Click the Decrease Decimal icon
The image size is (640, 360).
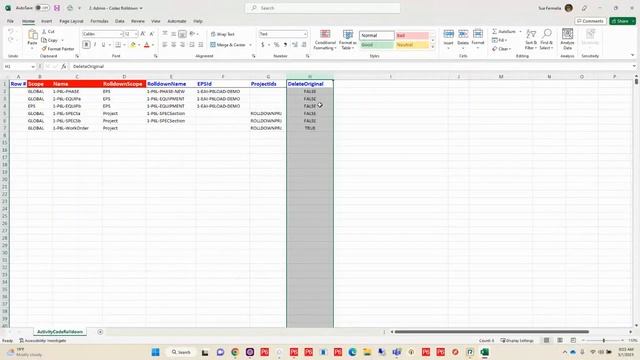[x=304, y=45]
